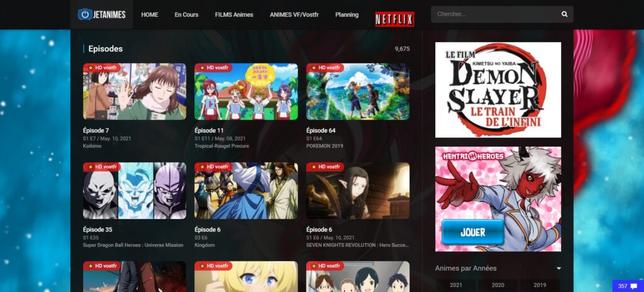Viewport: 644px width, 292px height.
Task: Click the JetAnimes logo
Action: tap(101, 14)
